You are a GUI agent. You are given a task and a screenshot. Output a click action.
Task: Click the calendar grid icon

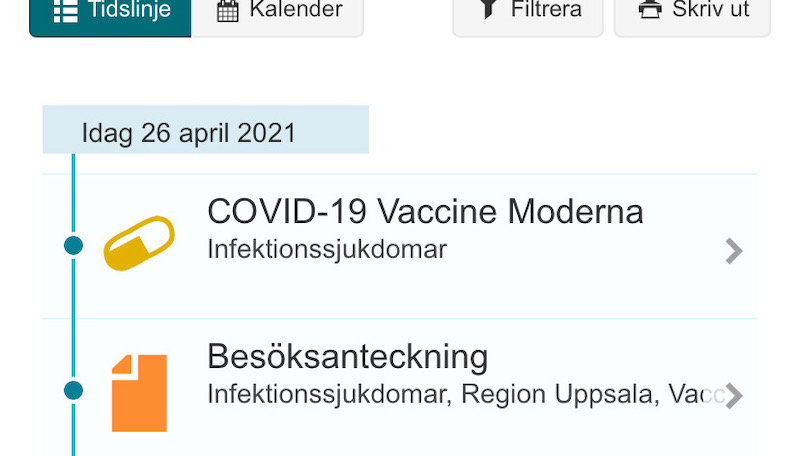tap(228, 10)
